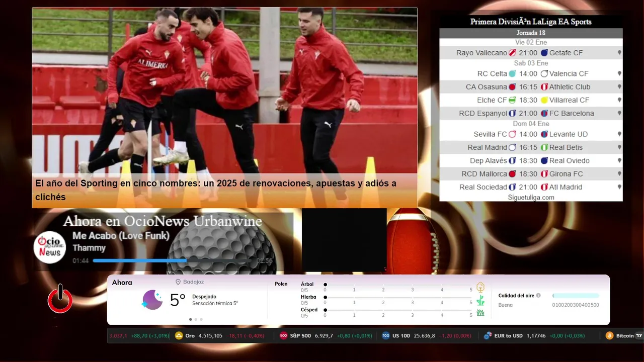Click the US 100 ticker badge
The image size is (644, 362).
tap(386, 336)
